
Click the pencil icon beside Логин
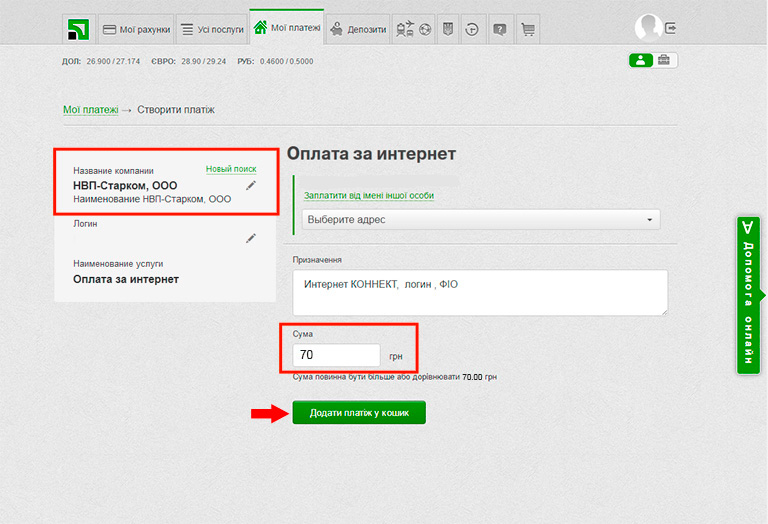(x=251, y=238)
